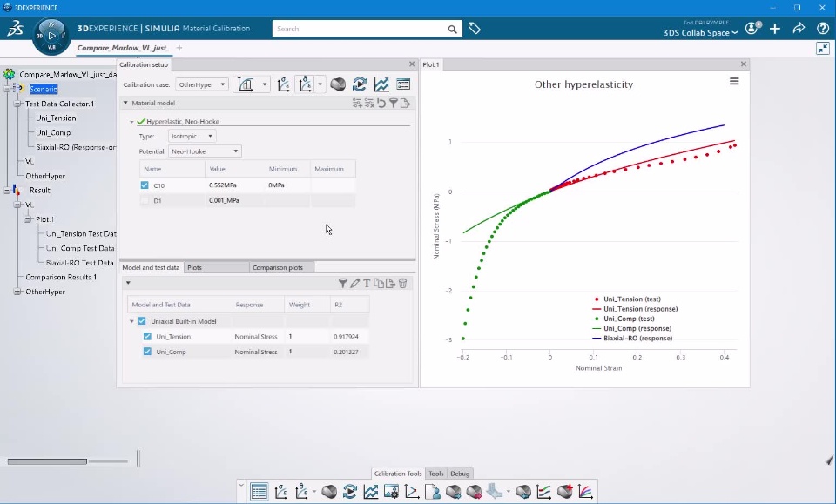Viewport: 836px width, 504px height.
Task: Click the plus add icon in header
Action: pos(775,28)
